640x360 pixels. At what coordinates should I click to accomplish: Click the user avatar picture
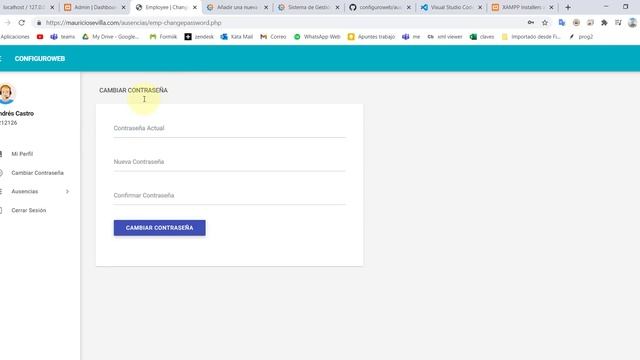click(x=6, y=93)
